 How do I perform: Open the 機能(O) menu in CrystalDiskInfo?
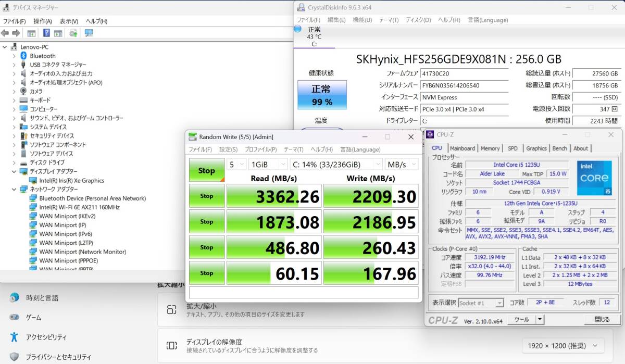362,20
